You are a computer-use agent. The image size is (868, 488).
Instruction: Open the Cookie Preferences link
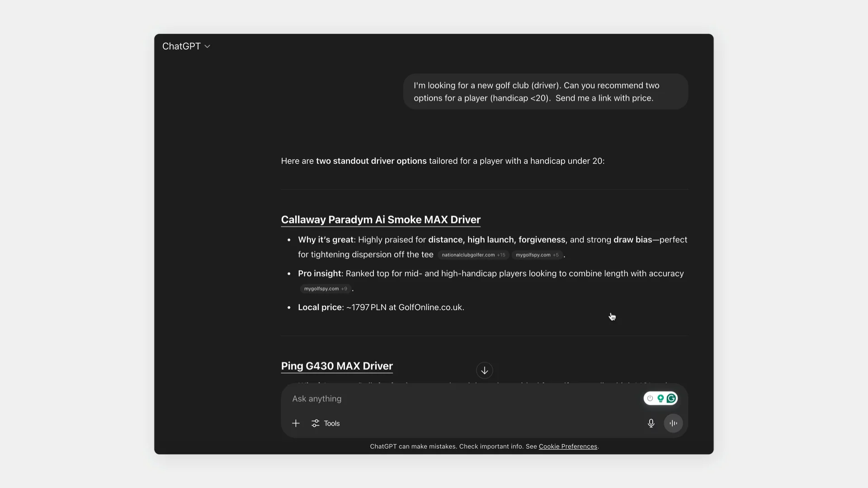tap(568, 446)
